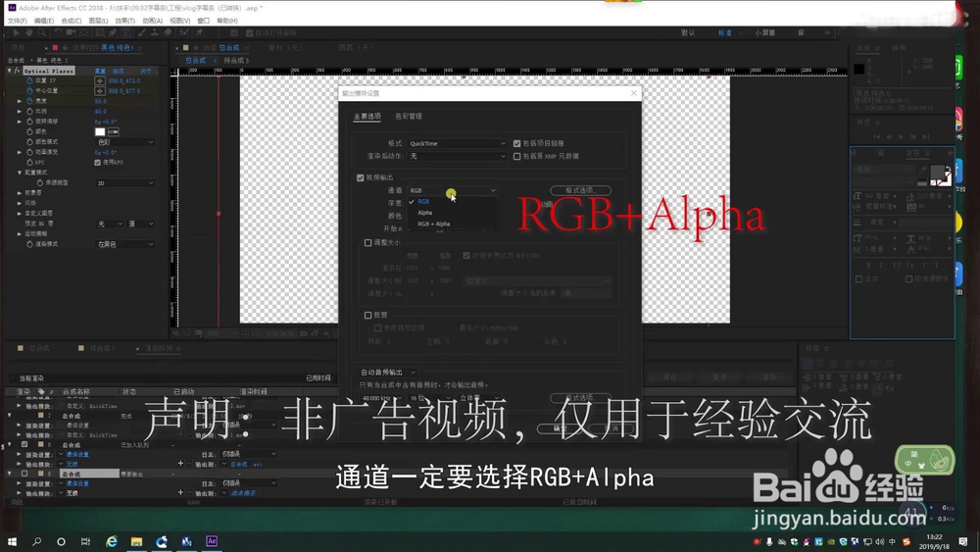Toggle 使用GPU checkbox
Screen dimensions: 980x552
coord(97,163)
